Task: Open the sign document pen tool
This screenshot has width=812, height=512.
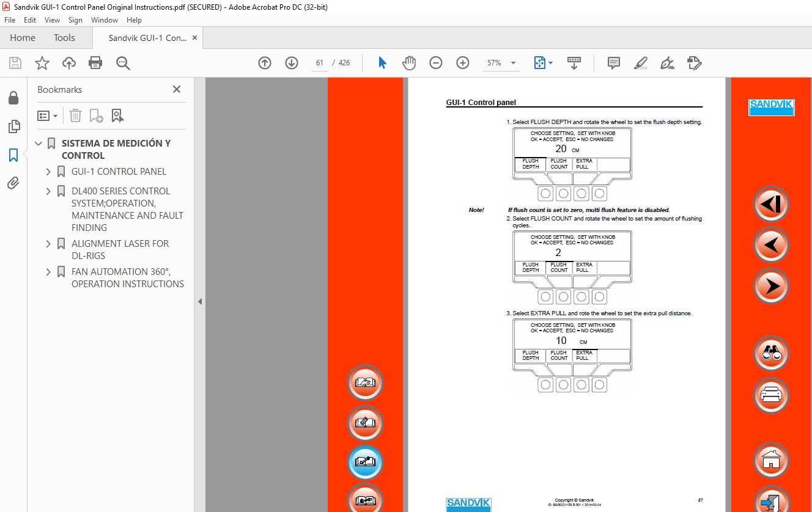Action: 668,63
